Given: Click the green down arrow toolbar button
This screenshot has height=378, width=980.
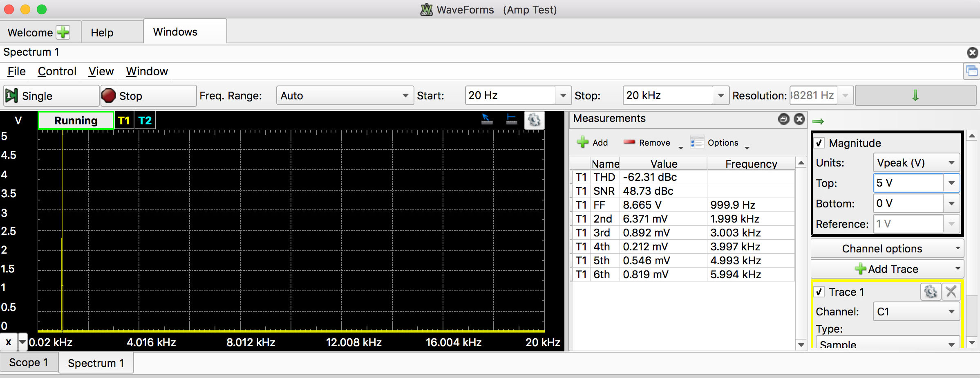Looking at the screenshot, I should coord(915,95).
